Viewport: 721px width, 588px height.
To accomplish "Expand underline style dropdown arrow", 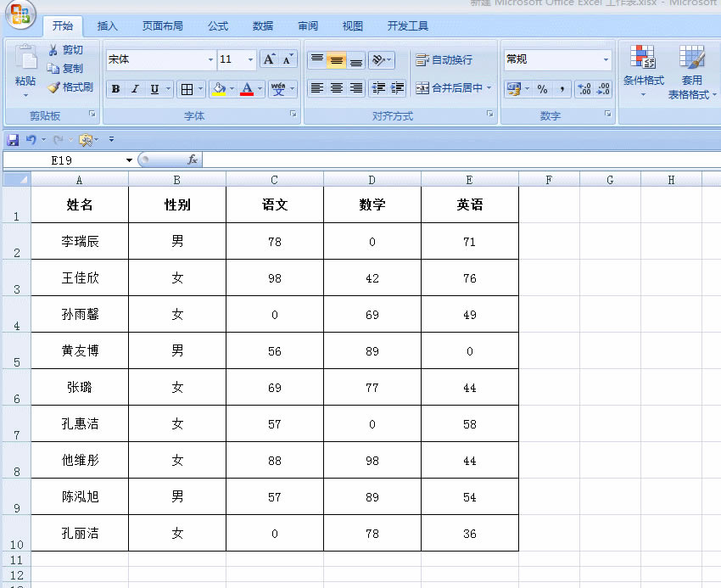I will pyautogui.click(x=168, y=89).
